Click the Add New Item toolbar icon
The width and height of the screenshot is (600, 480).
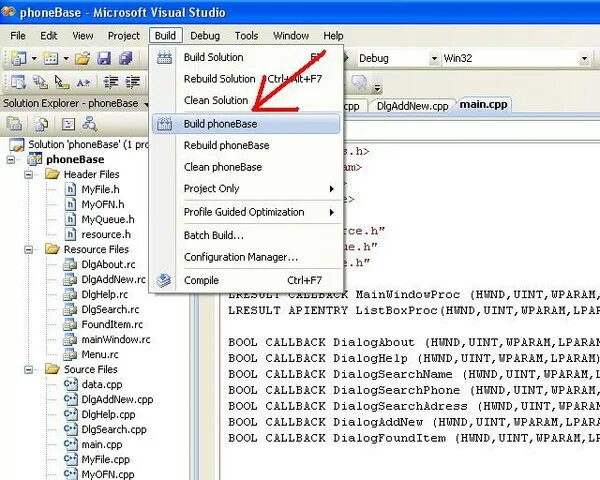51,58
